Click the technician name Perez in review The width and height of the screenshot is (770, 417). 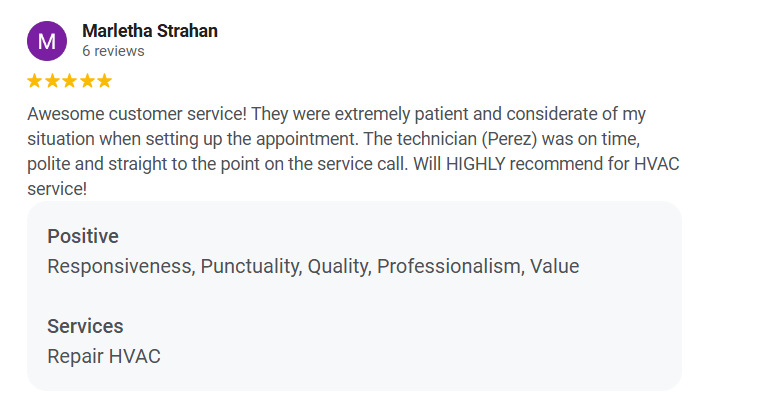(509, 139)
